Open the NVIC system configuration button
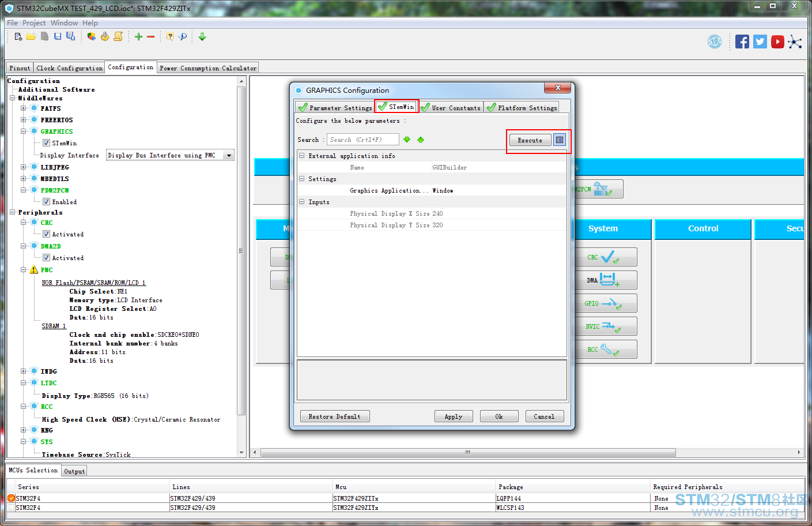Image resolution: width=812 pixels, height=526 pixels. pyautogui.click(x=605, y=326)
